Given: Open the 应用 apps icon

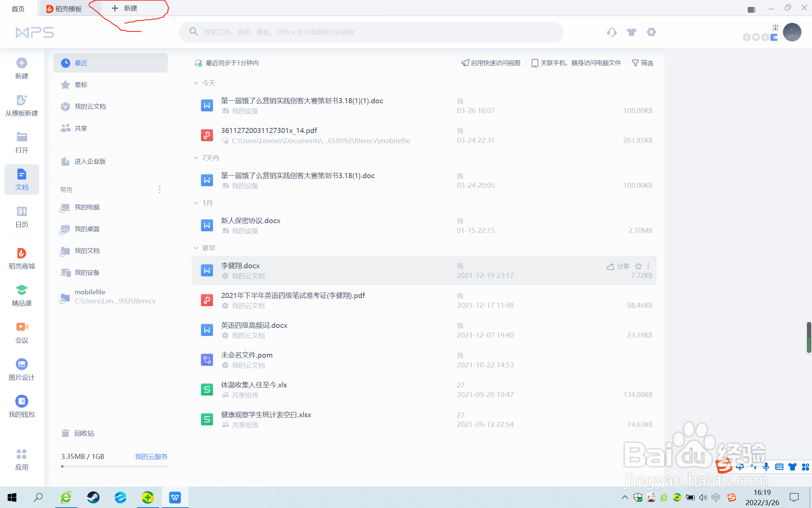Looking at the screenshot, I should (x=22, y=454).
